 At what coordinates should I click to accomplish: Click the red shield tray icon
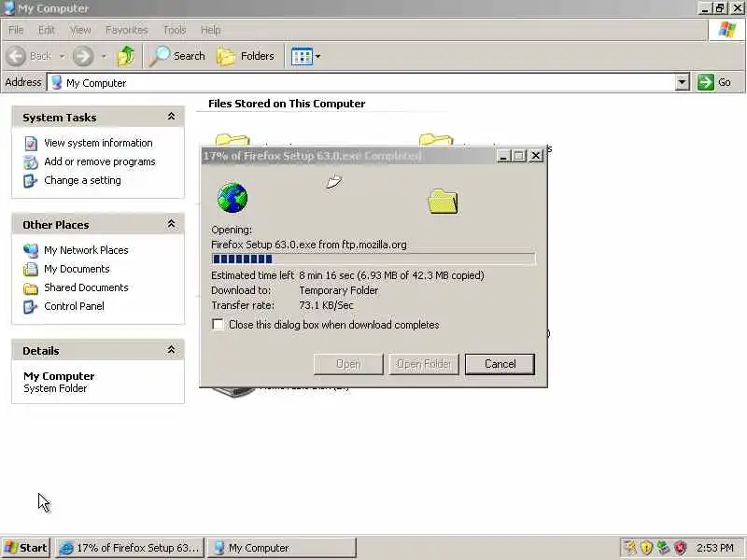click(x=680, y=548)
